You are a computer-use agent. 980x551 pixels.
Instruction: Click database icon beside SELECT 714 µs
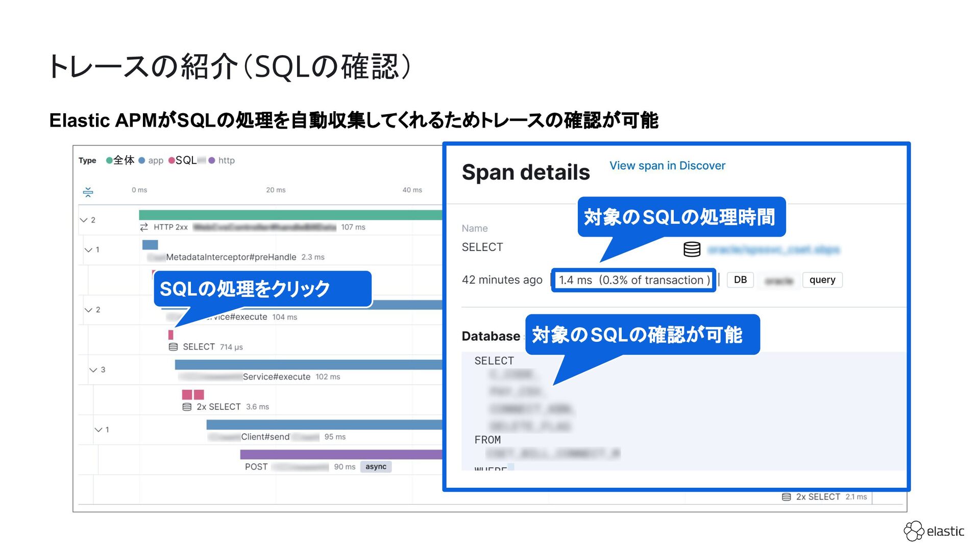tap(173, 347)
